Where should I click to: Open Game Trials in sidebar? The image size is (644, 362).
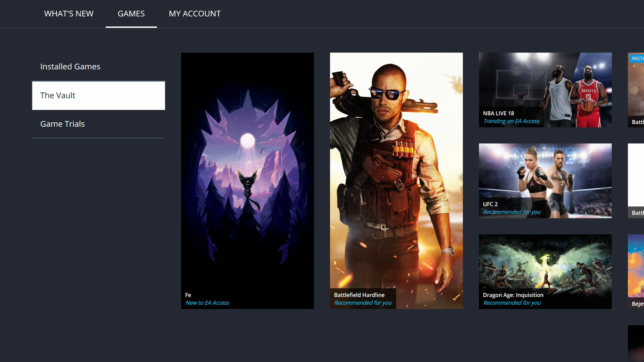[x=62, y=124]
